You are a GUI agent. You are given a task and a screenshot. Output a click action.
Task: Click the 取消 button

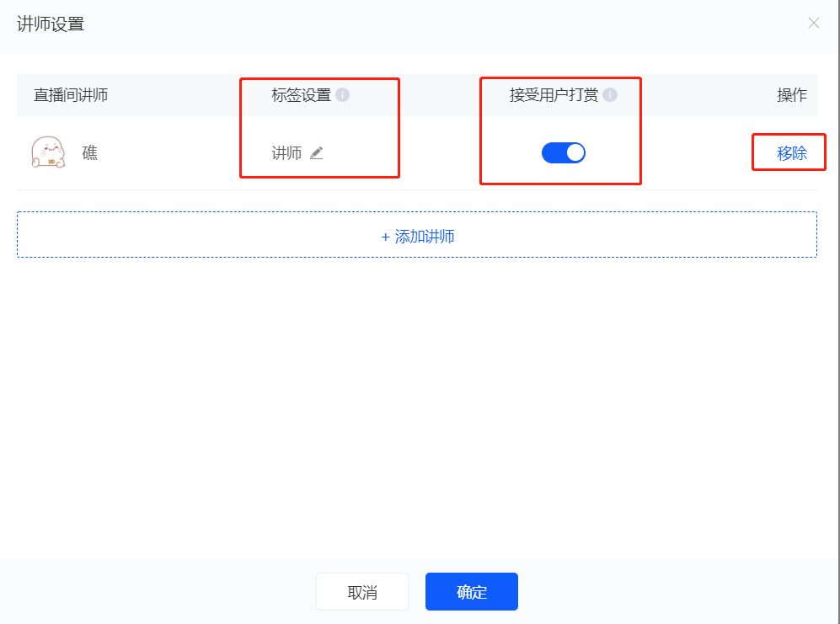(362, 591)
